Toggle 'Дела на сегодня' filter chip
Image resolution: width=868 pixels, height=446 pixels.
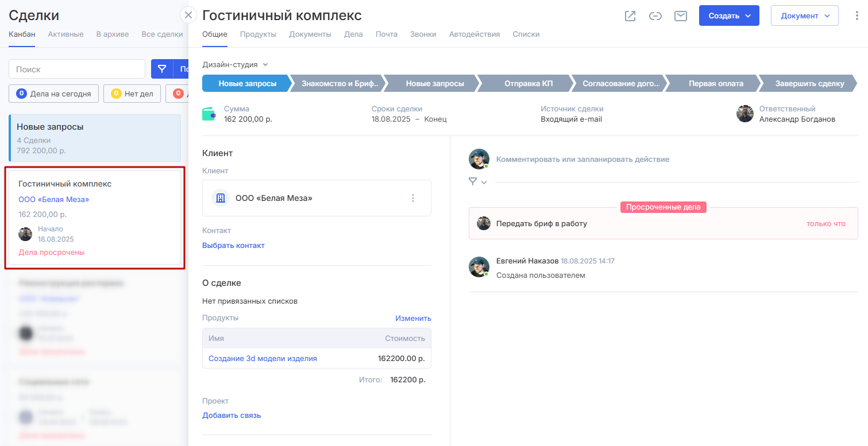[54, 94]
